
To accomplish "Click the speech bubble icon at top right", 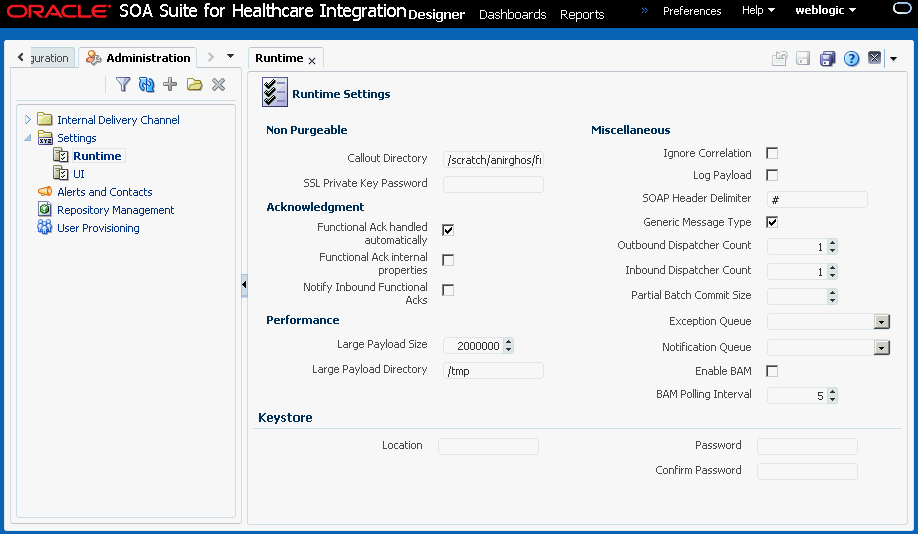I will coord(902,8).
